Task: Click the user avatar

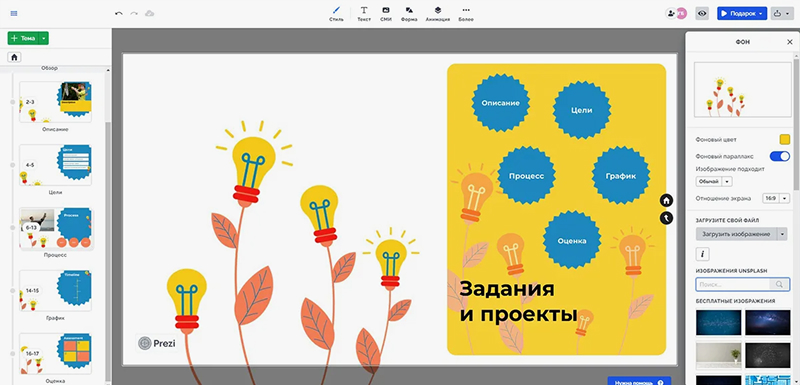Action: (682, 14)
